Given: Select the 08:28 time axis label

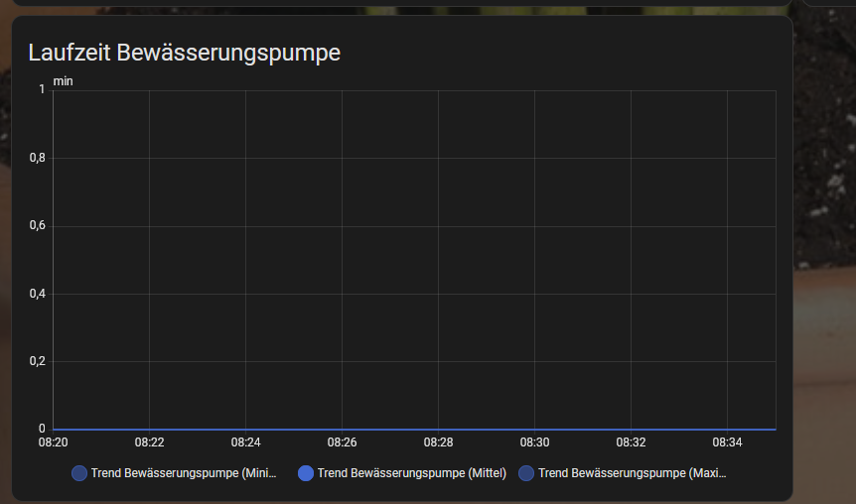Looking at the screenshot, I should coord(438,441).
